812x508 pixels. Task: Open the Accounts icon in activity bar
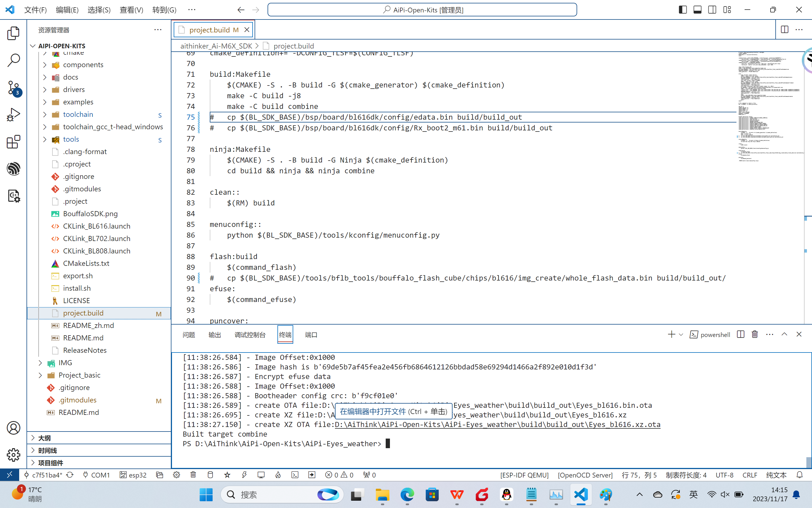pyautogui.click(x=14, y=428)
